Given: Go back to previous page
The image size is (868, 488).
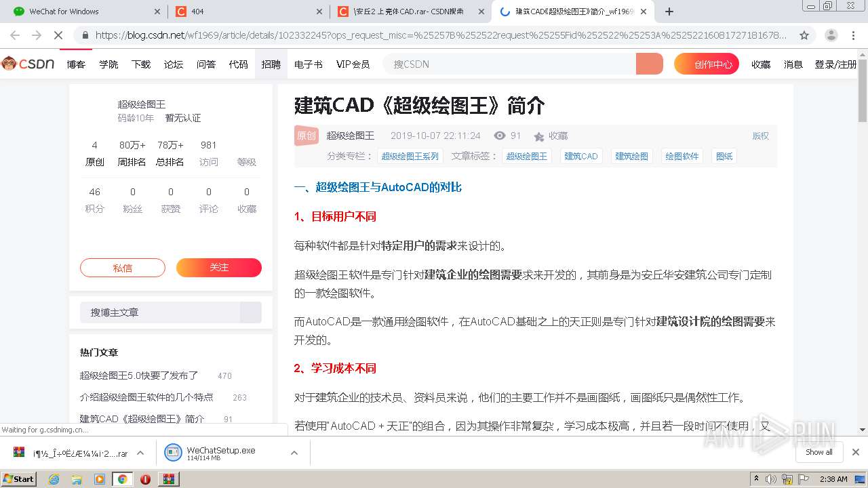Looking at the screenshot, I should click(15, 35).
